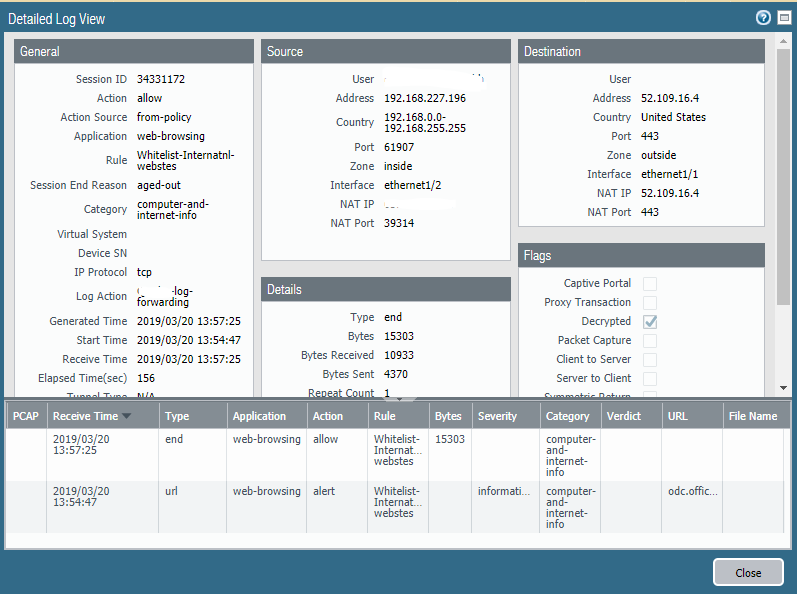Click the Application column header
797x594 pixels.
click(x=259, y=416)
